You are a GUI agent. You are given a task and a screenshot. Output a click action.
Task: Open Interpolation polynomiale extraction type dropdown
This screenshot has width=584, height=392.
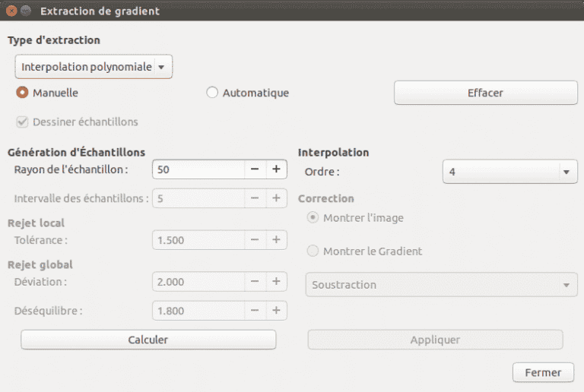94,67
